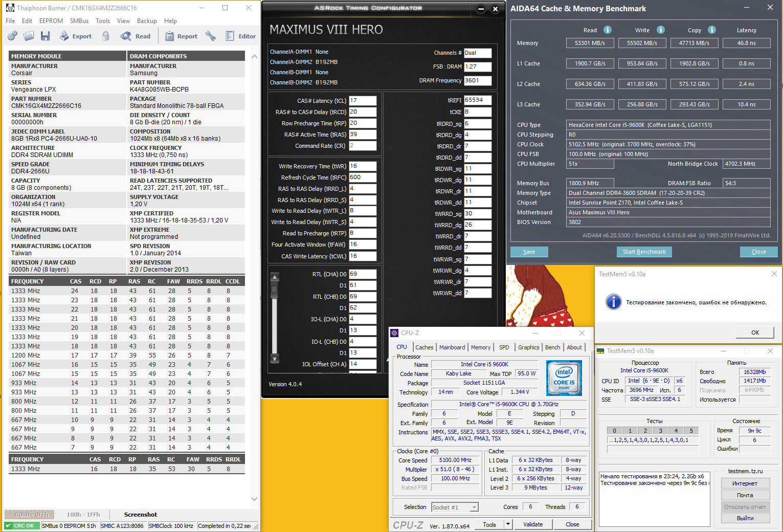Viewport: 783px width, 532px height.
Task: Click test number 0 box in TestMem5
Action: coord(614,431)
